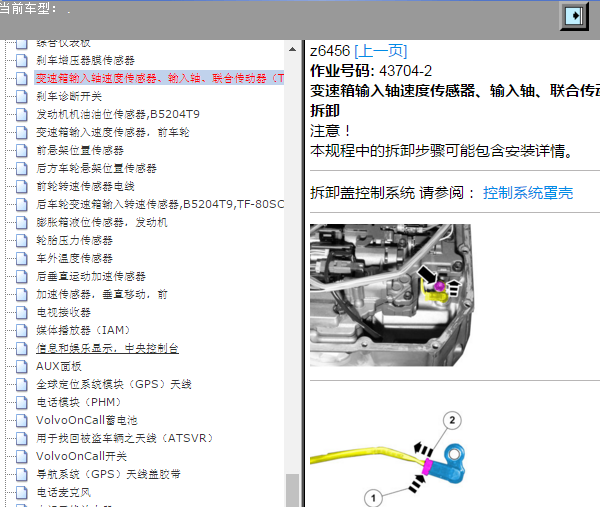Click the document icon for 用于找回被盗车辆之天线（ATSVR）

click(x=21, y=438)
